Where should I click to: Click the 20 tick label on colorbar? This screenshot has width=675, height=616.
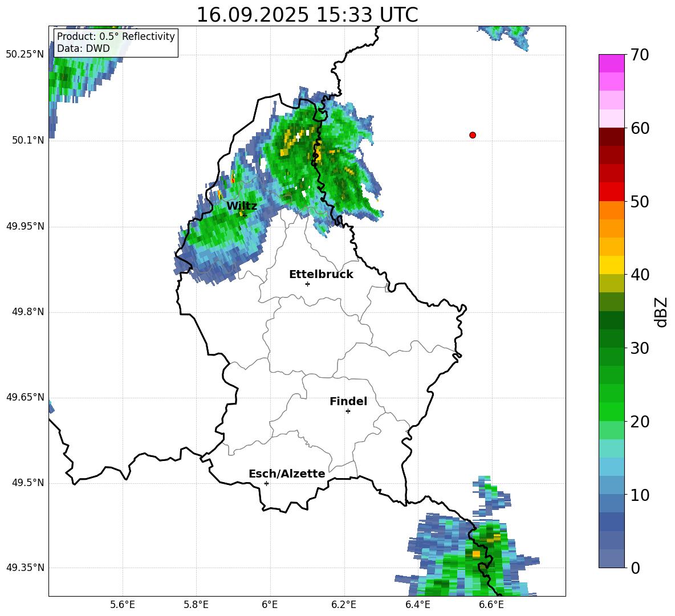pyautogui.click(x=640, y=422)
